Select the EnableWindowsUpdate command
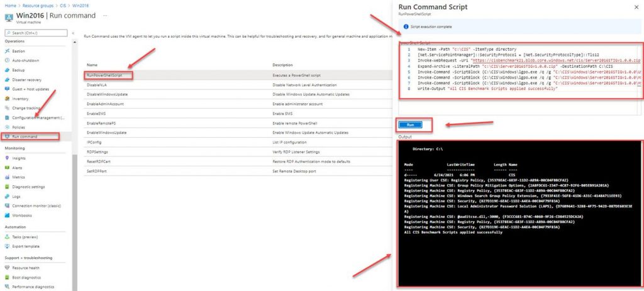Screen dimensions: 644x291 [x=106, y=133]
